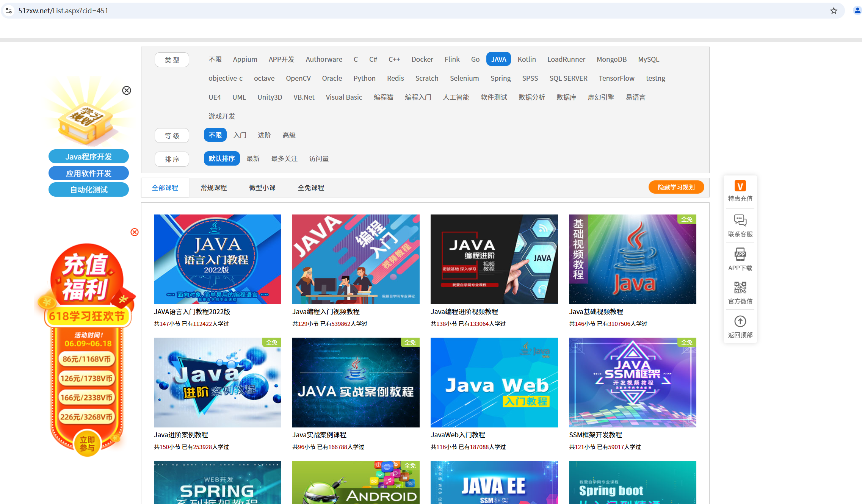Click the 应用软件开发 button
The width and height of the screenshot is (862, 504).
[89, 173]
